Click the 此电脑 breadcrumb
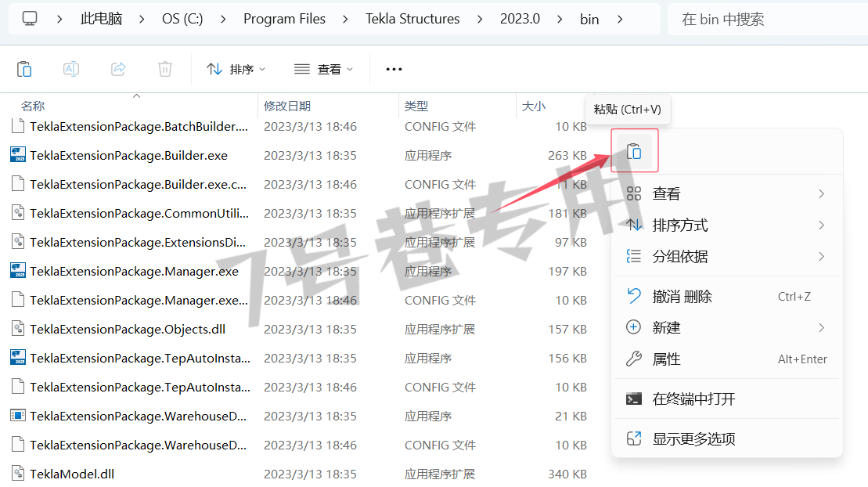This screenshot has width=868, height=487. (x=101, y=19)
